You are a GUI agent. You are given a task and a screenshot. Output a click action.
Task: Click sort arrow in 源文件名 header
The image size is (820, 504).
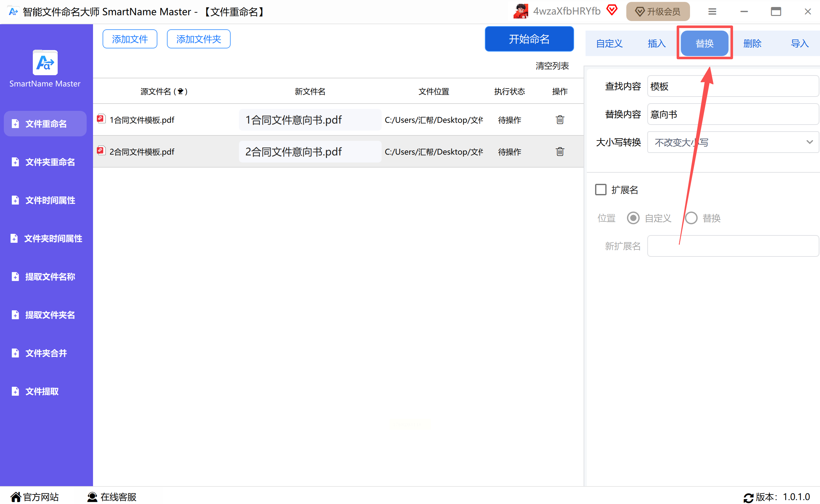(180, 91)
